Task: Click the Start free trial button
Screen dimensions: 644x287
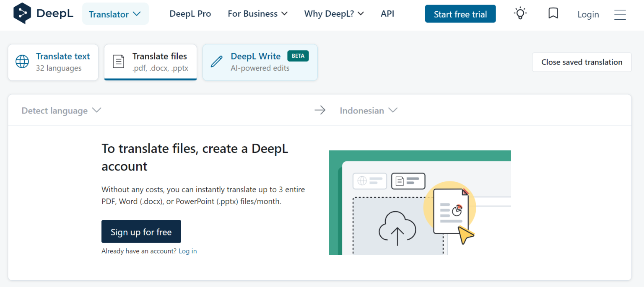Action: (x=460, y=14)
